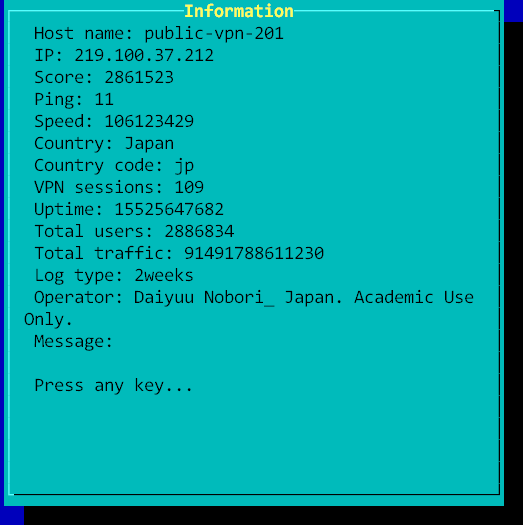This screenshot has height=525, width=523.
Task: Click the Host name label
Action: pyautogui.click(x=84, y=34)
